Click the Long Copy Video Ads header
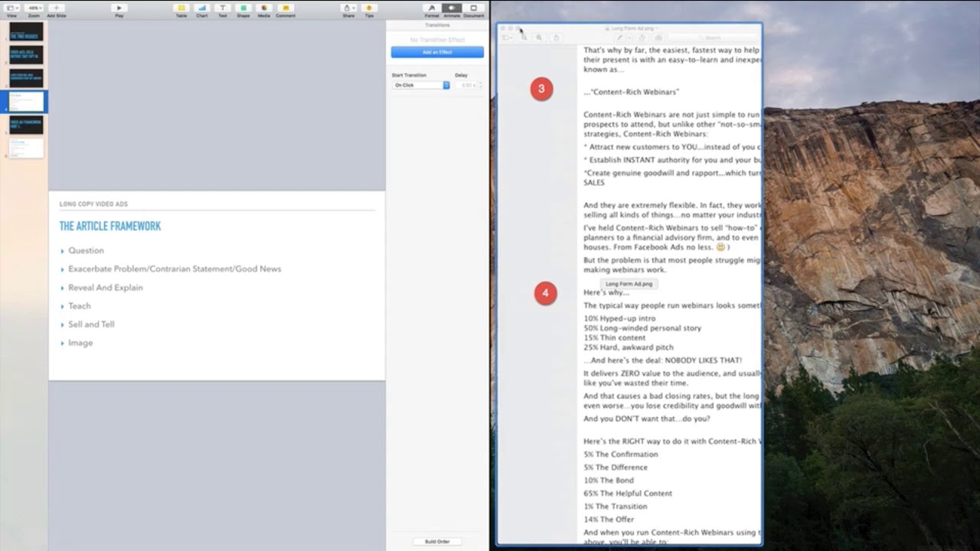 click(x=93, y=204)
